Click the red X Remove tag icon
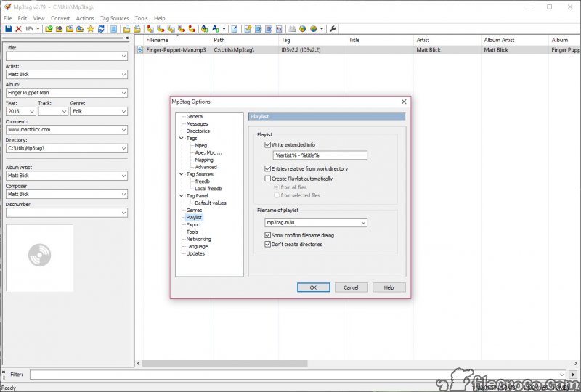 point(19,29)
